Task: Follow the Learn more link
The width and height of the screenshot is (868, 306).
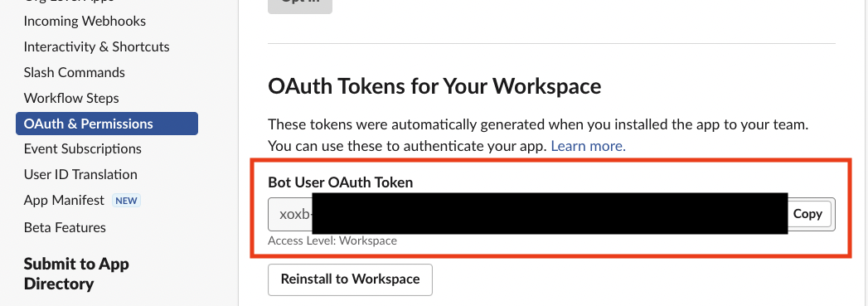Action: 588,146
